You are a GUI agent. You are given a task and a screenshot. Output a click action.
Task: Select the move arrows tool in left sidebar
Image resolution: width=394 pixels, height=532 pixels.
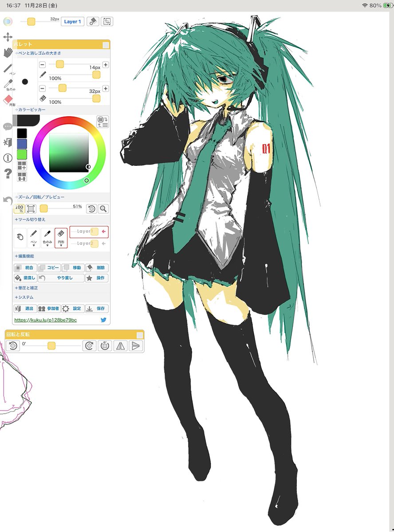coord(8,37)
